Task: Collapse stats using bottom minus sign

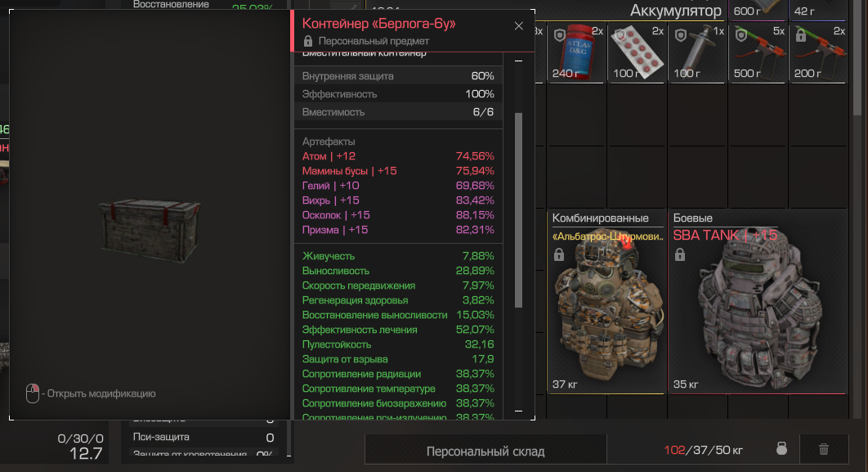Action: pyautogui.click(x=519, y=411)
